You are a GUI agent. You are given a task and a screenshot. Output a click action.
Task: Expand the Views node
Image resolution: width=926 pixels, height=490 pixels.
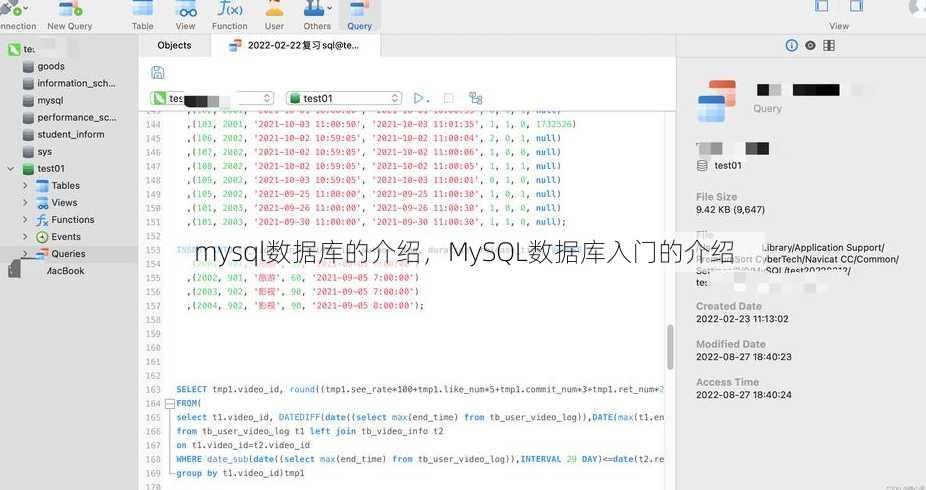pos(25,202)
